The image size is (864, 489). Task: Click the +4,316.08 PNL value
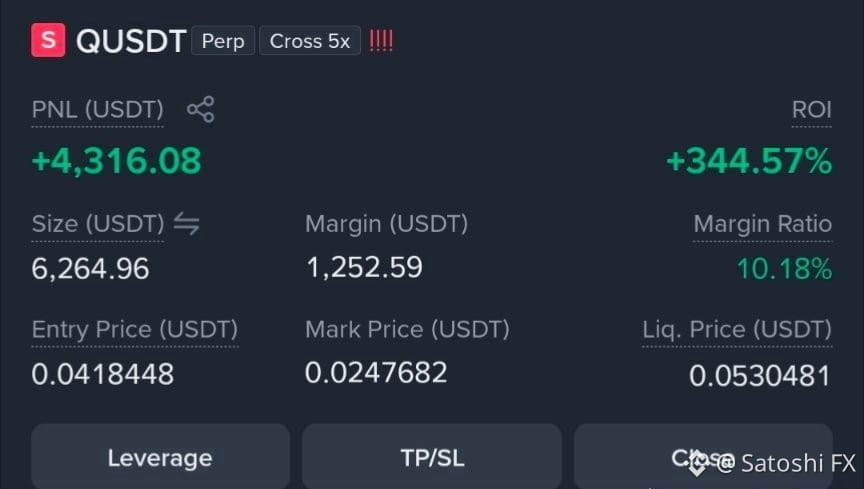point(117,161)
